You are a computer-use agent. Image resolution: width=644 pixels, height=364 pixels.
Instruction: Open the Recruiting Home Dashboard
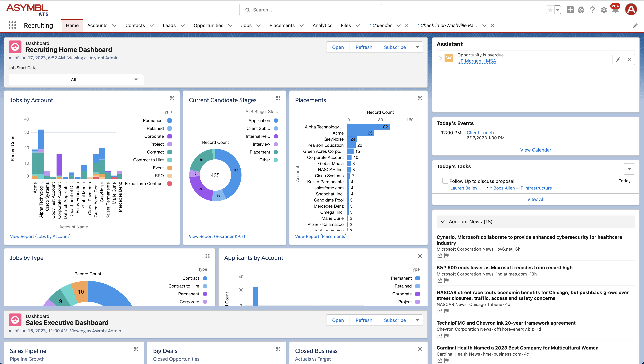coord(338,47)
